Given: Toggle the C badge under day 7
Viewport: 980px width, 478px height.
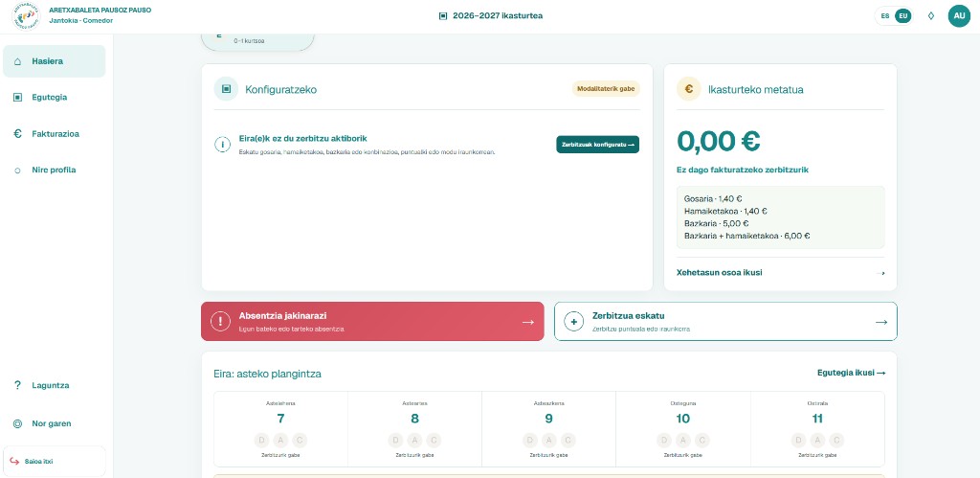Looking at the screenshot, I should pos(300,440).
